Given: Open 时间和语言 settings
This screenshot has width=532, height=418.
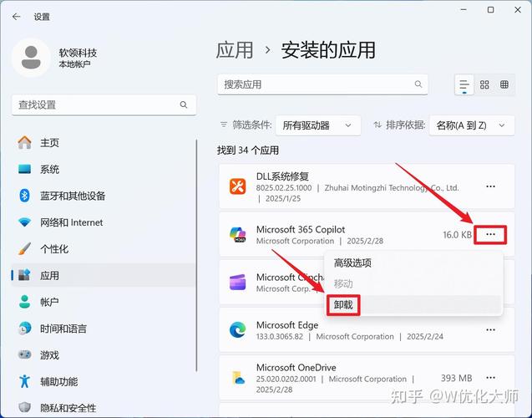Looking at the screenshot, I should coord(104,329).
